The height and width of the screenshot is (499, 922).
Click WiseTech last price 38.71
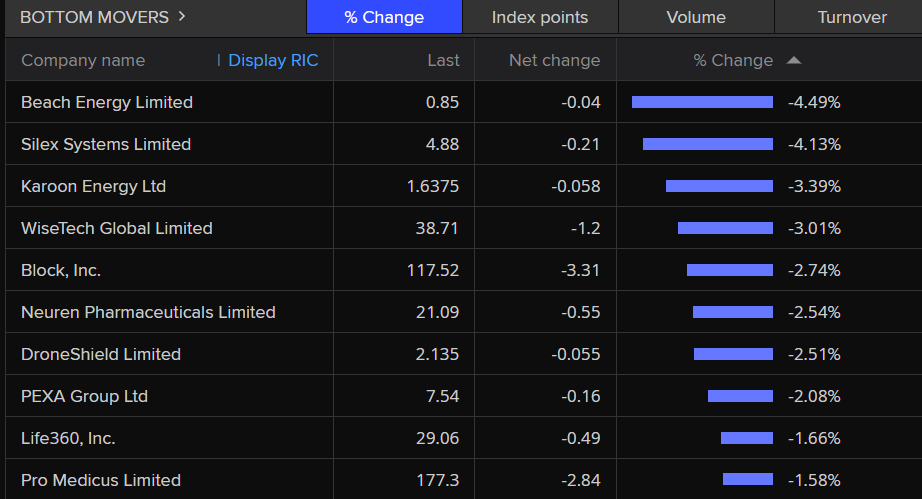[x=437, y=228]
